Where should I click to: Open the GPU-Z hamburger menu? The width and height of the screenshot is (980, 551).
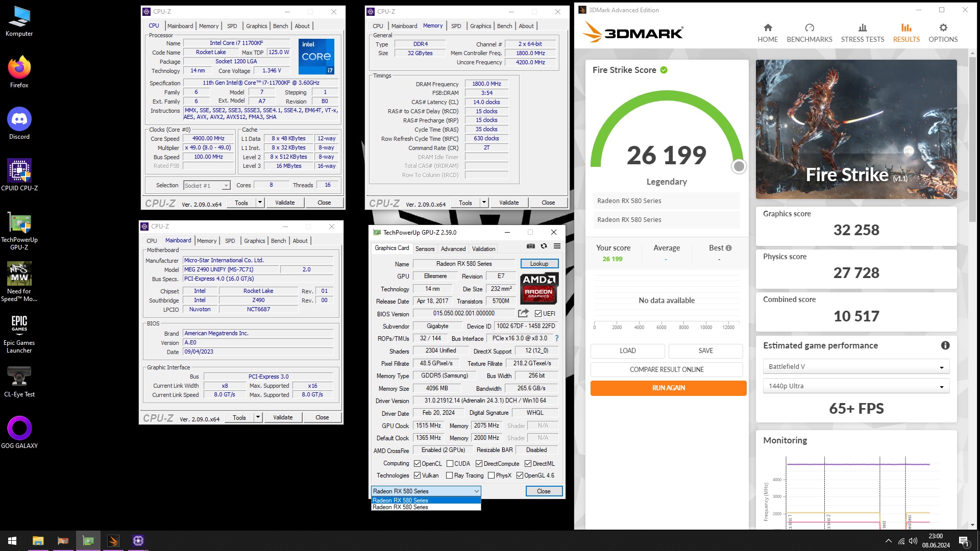(557, 246)
